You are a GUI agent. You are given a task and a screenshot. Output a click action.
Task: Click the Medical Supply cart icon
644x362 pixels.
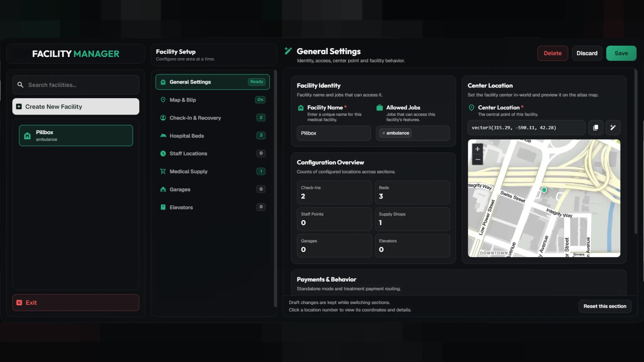(163, 171)
